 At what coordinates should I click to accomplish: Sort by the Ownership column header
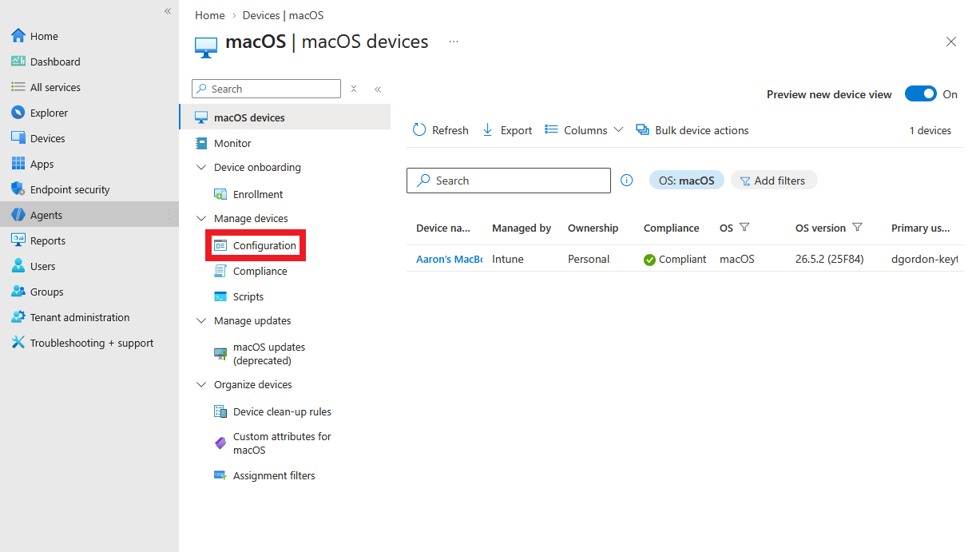[593, 228]
